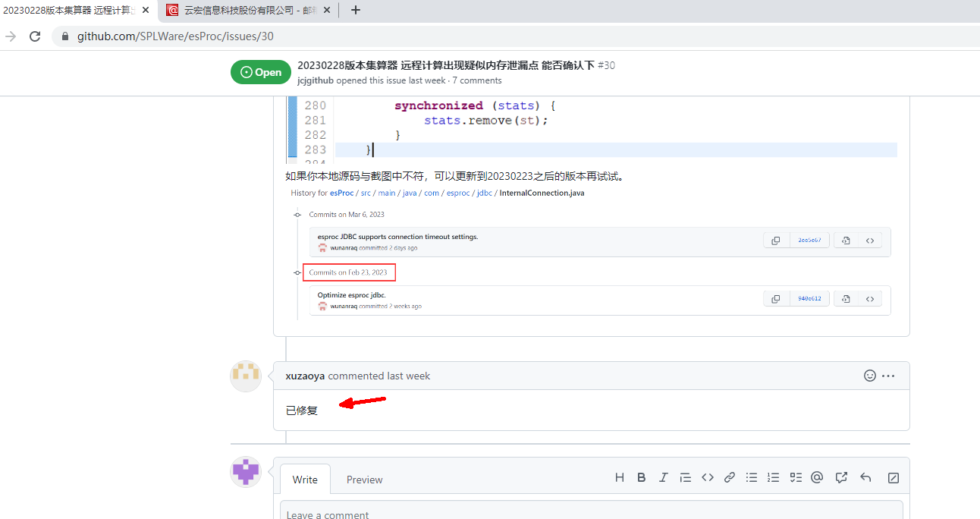Insert code snippet with the code icon
Viewport: 980px width, 519px height.
point(708,477)
